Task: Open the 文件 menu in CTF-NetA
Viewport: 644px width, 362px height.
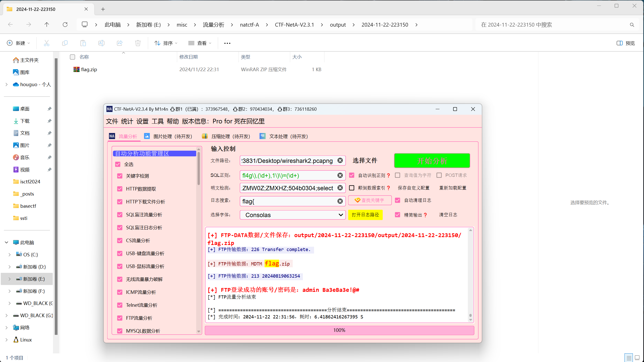Action: 112,121
